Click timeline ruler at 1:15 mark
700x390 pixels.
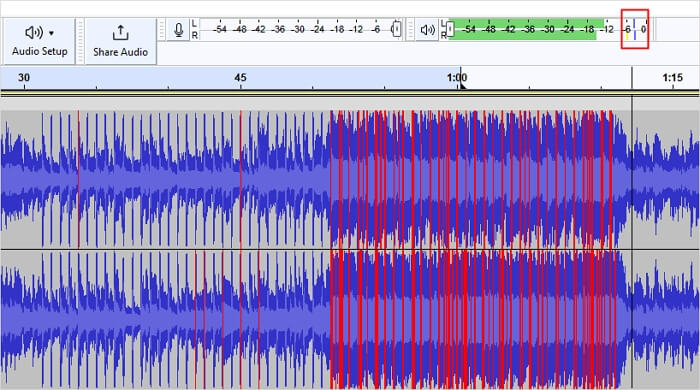coord(673,78)
